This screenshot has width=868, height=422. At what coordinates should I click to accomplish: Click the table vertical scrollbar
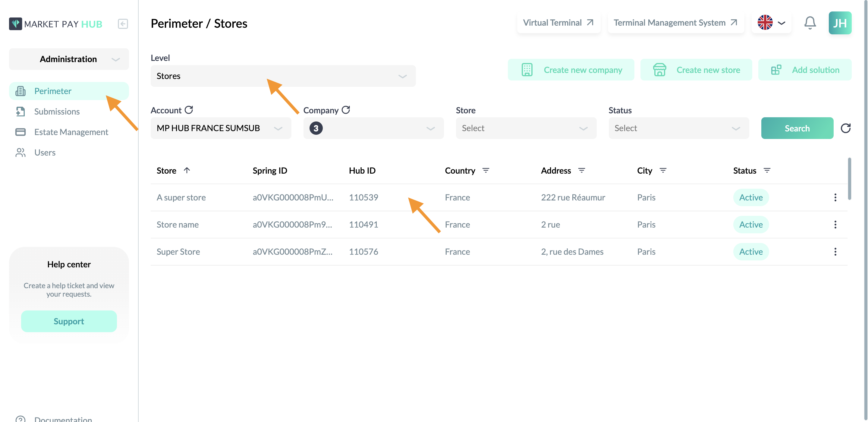(850, 179)
